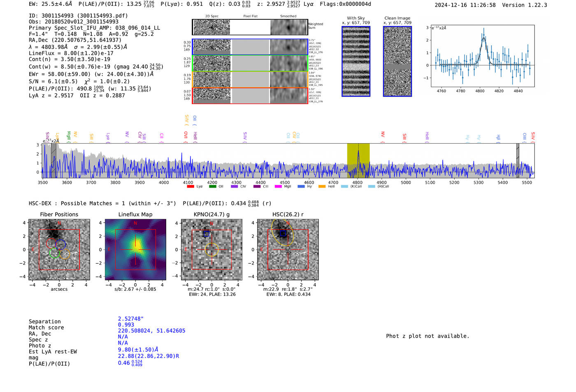This screenshot has width=576, height=392.
Task: Click the Hγ blue legend swatch
Action: coord(301,186)
